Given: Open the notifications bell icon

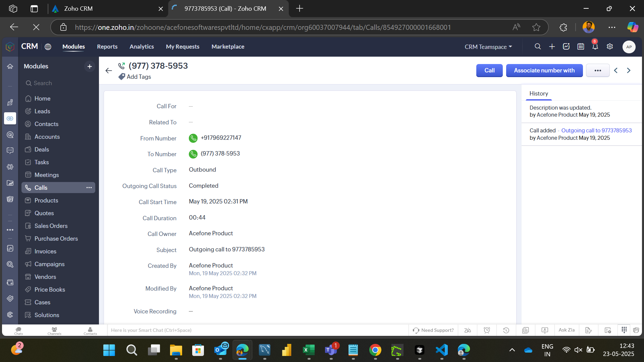Looking at the screenshot, I should pos(595,47).
